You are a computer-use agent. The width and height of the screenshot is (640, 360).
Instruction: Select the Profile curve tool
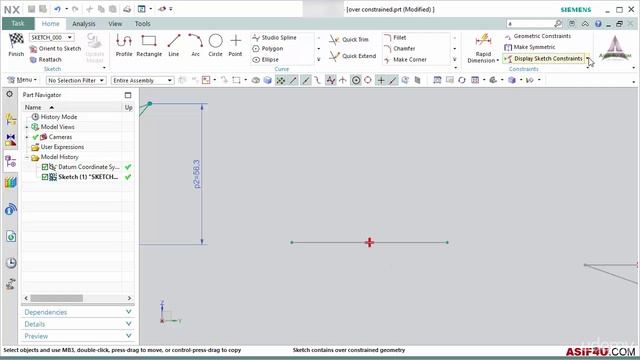[124, 45]
